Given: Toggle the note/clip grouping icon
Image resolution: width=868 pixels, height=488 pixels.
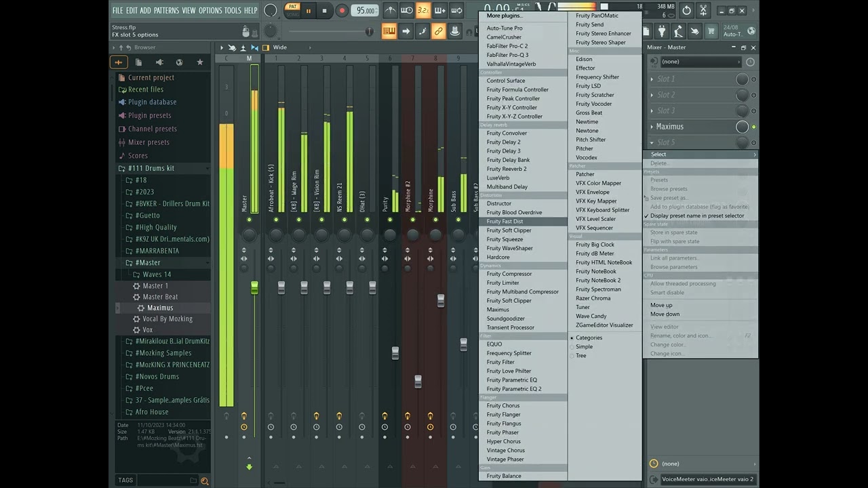Looking at the screenshot, I should (x=422, y=31).
